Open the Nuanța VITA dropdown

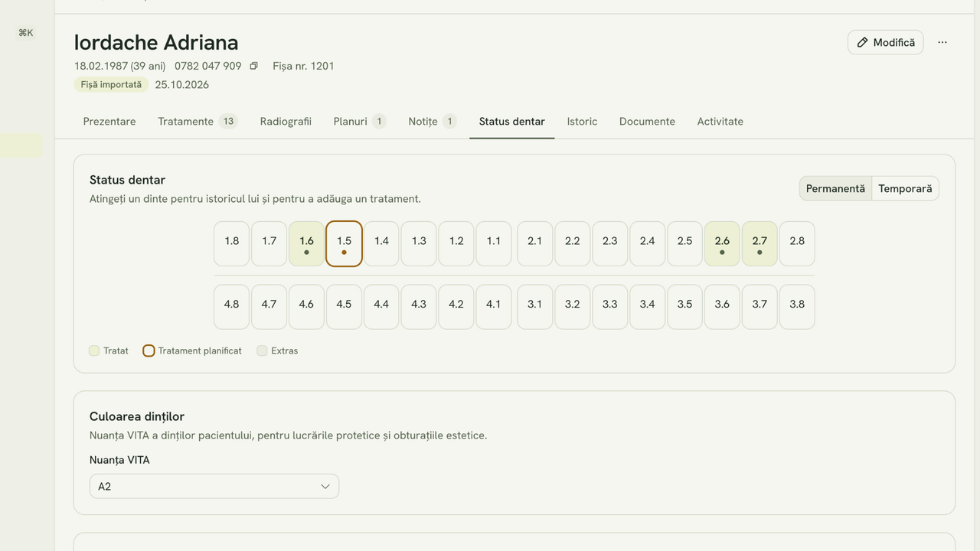[214, 486]
